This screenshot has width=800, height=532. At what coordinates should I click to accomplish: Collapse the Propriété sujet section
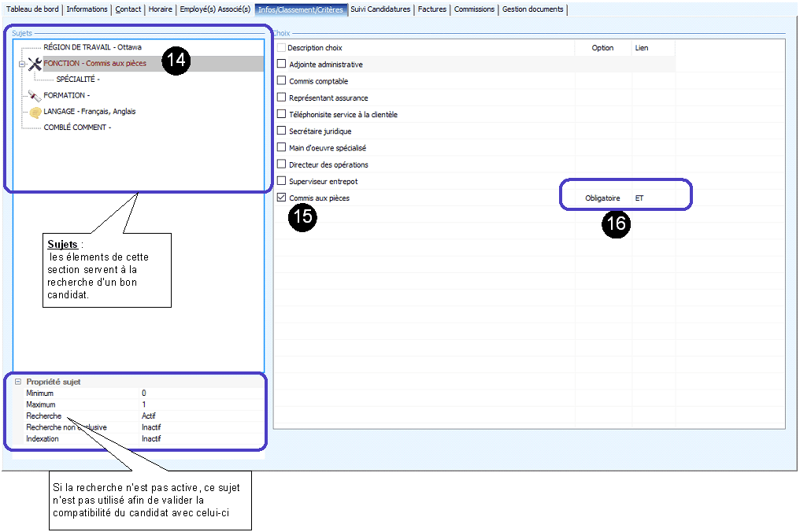tap(17, 382)
